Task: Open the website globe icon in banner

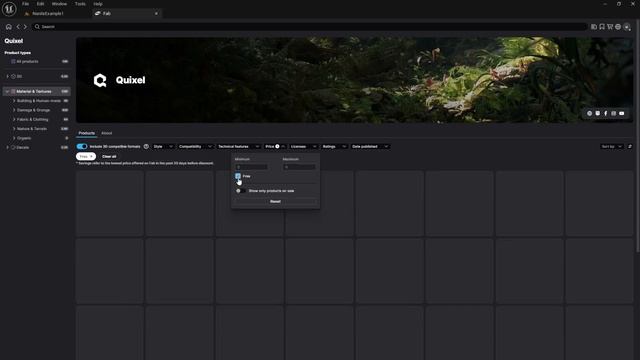Action: coord(589,113)
